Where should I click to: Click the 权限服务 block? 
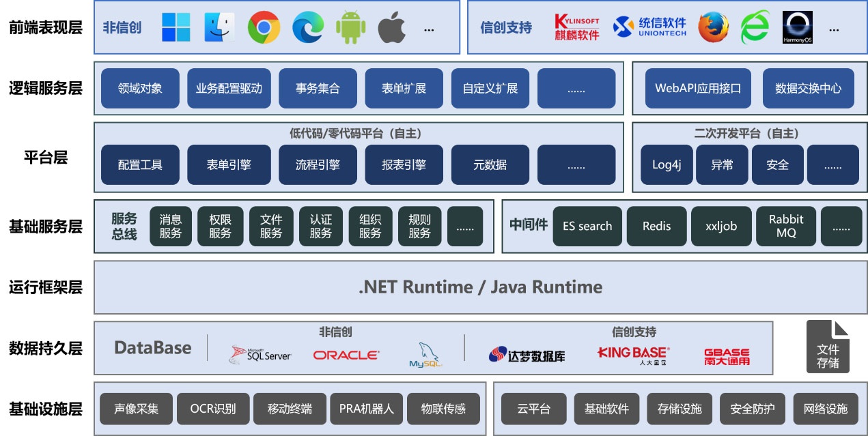coord(220,227)
